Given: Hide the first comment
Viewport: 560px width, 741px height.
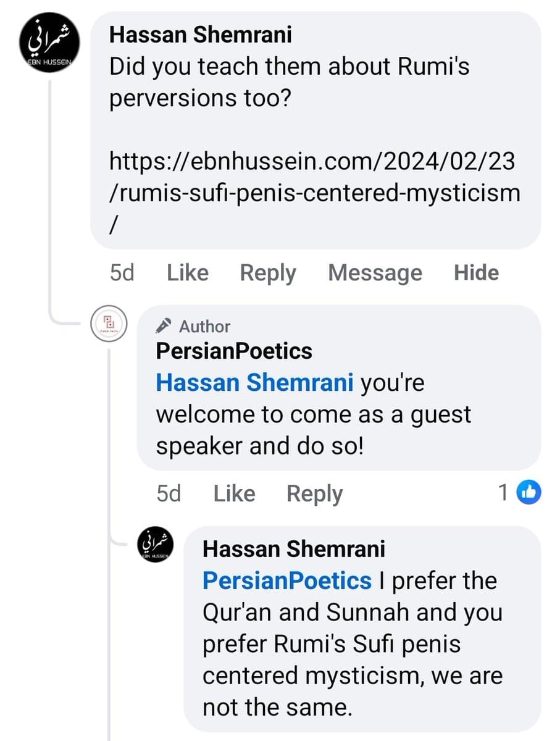Looking at the screenshot, I should tap(476, 273).
